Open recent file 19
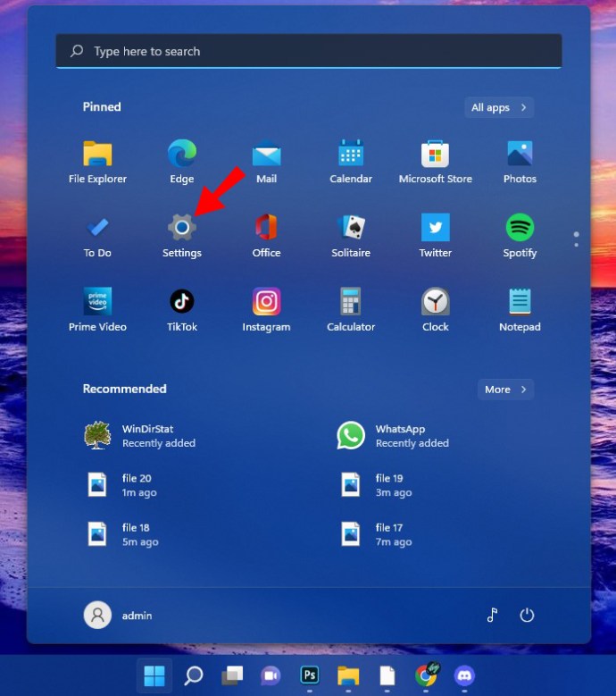 (376, 485)
